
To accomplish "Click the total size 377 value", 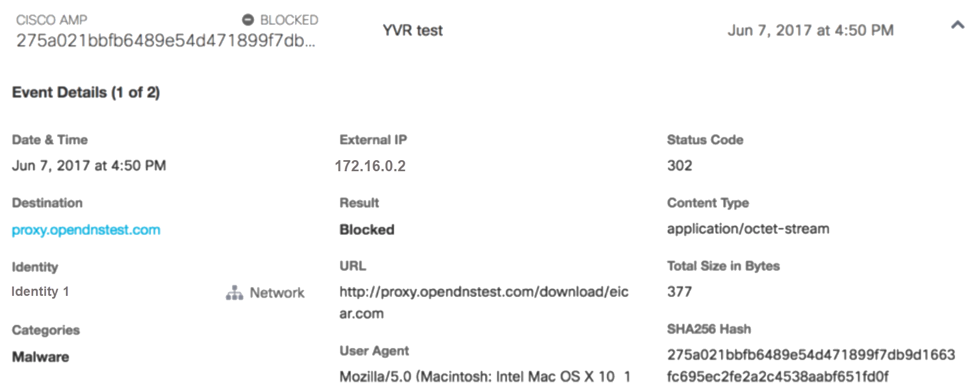I will click(x=679, y=291).
